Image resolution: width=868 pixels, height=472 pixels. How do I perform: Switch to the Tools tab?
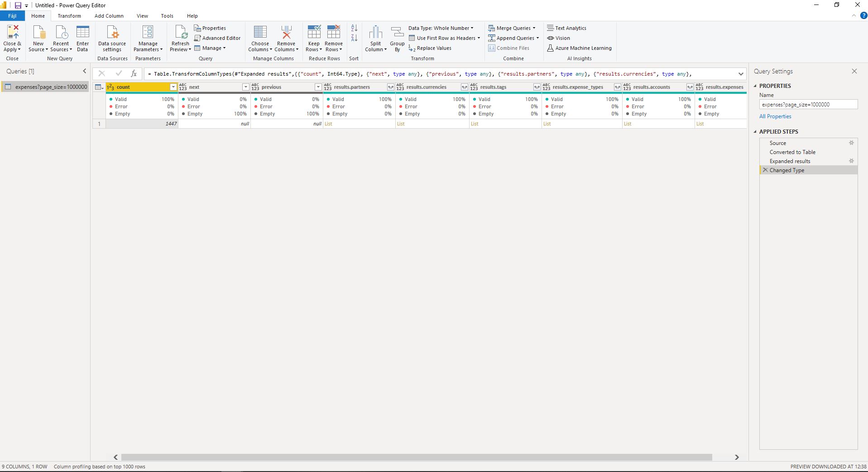pos(167,16)
